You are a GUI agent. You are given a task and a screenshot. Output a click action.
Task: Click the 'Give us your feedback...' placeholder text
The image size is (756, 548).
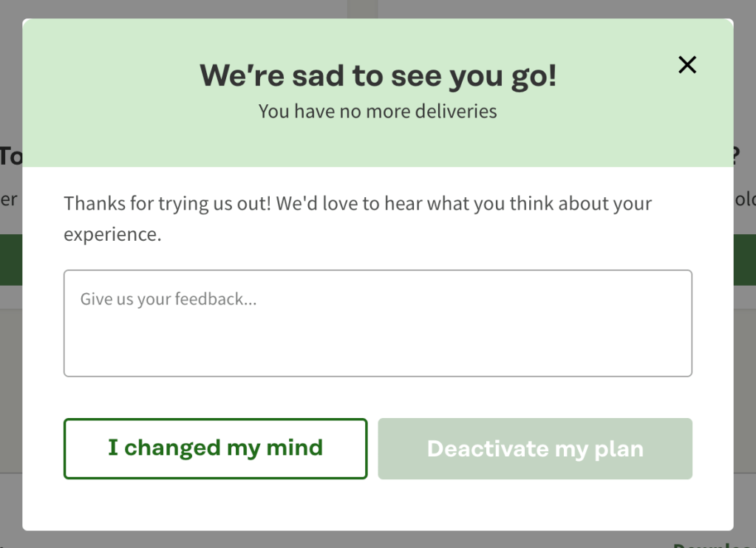[x=168, y=299]
